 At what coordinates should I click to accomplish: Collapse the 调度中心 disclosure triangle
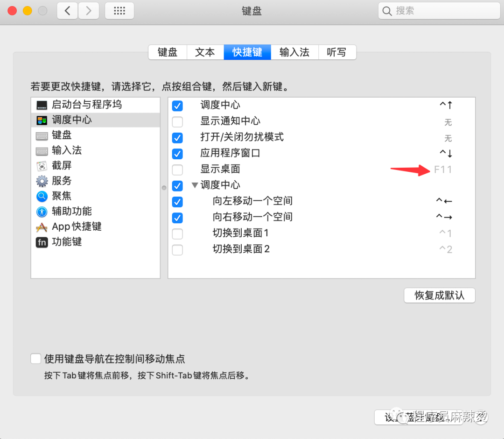[195, 185]
